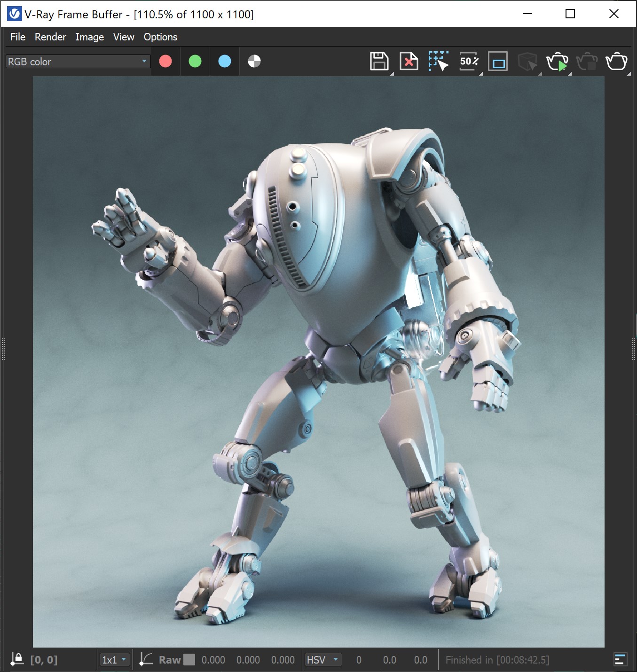This screenshot has height=672, width=637.
Task: Start an interactive render with the teapot-play icon
Action: click(558, 61)
